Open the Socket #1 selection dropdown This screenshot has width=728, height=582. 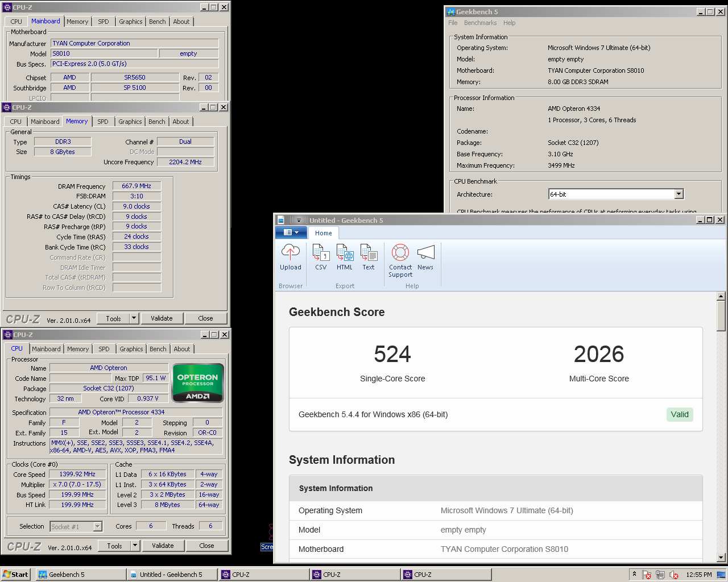point(97,527)
